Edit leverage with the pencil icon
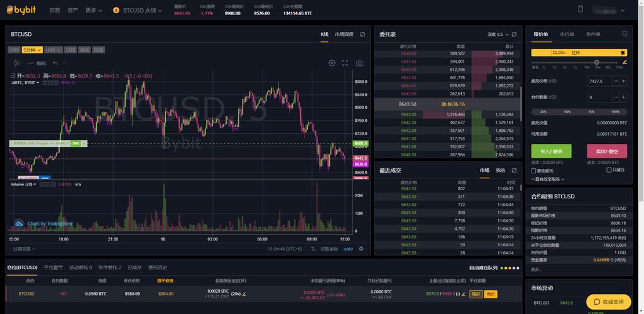Screen dimensions: 644x314 click(625, 62)
